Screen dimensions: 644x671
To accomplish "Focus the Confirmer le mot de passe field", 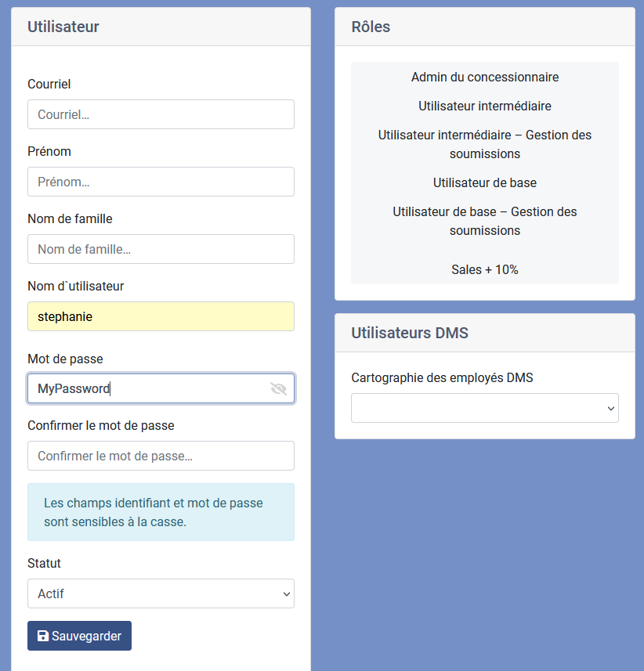I will pyautogui.click(x=161, y=456).
